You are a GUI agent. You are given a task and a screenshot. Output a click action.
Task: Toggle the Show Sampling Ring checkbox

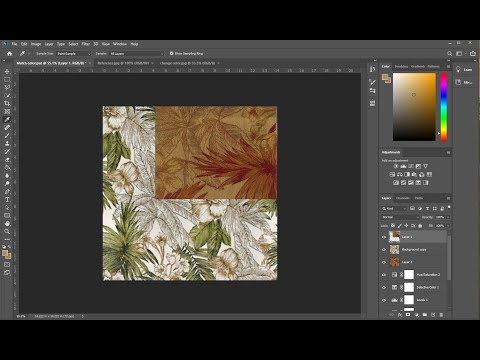(171, 53)
